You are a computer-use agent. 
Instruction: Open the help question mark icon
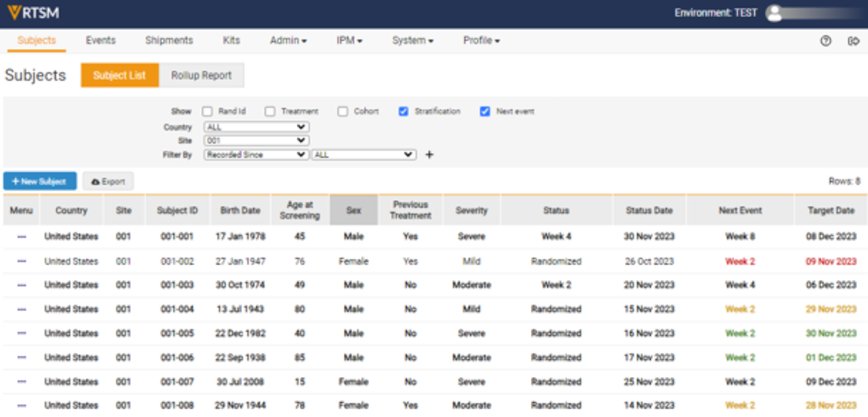(825, 41)
